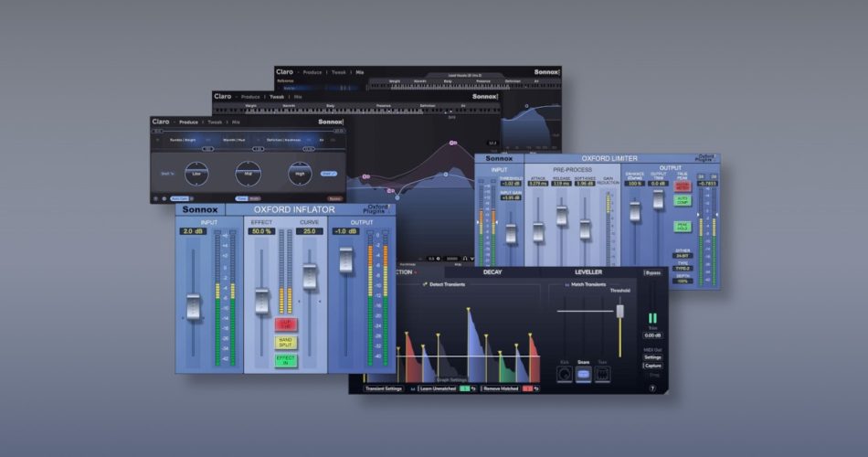868x457 pixels.
Task: Select the Low band circle in Claro
Action: 196,174
